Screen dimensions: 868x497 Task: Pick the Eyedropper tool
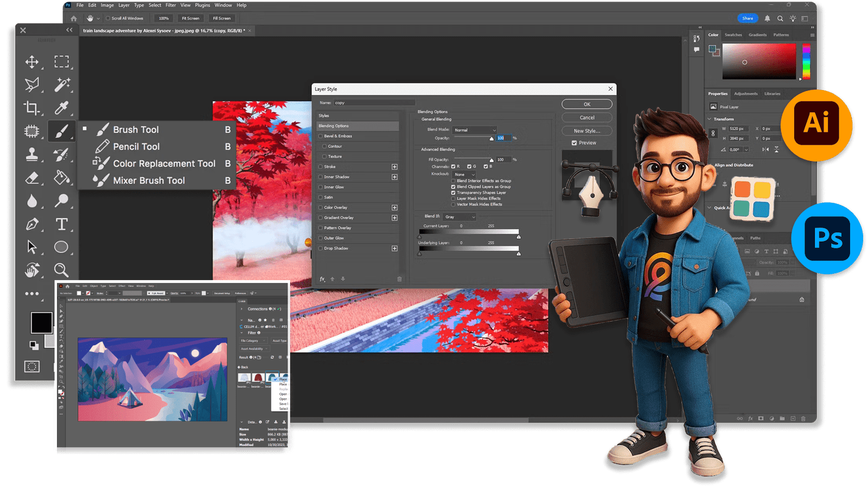pos(62,108)
